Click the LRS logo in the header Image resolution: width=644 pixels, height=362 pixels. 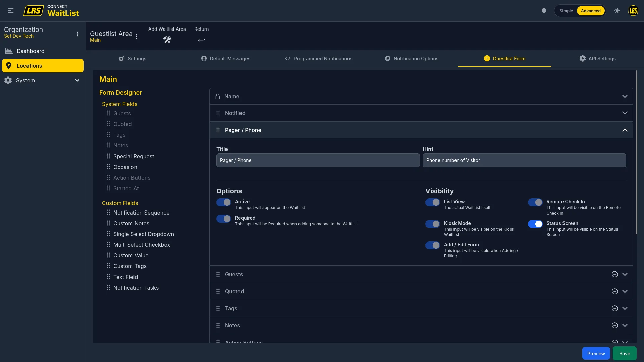point(34,11)
